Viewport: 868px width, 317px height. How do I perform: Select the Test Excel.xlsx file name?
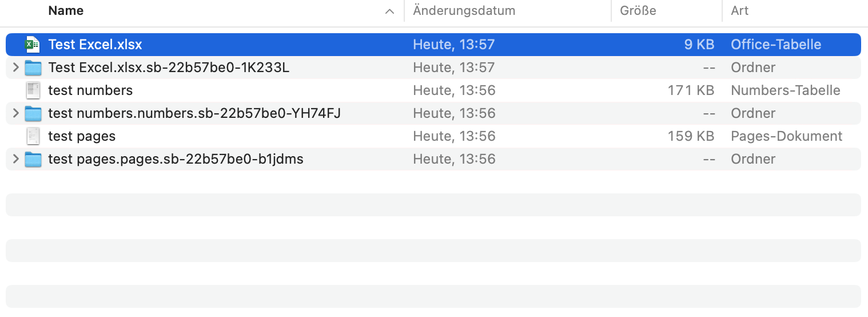(95, 45)
